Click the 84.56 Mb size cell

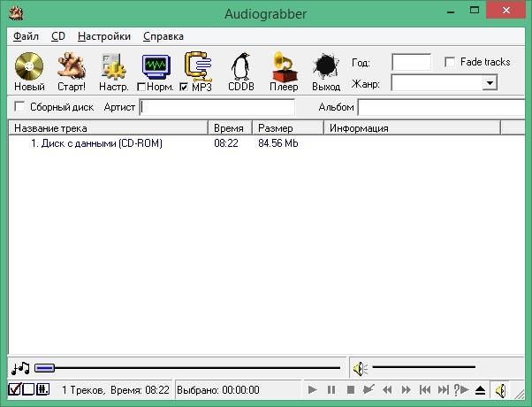tap(277, 143)
